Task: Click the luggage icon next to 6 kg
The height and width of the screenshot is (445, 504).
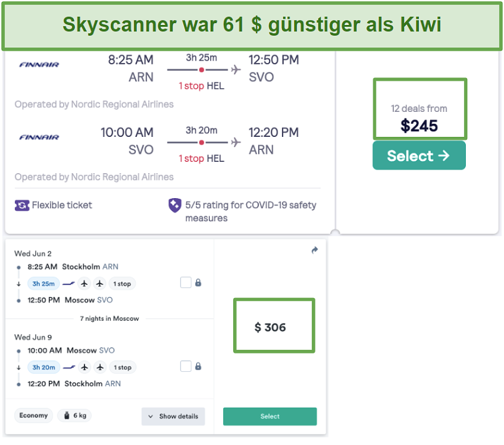Action: coord(66,416)
